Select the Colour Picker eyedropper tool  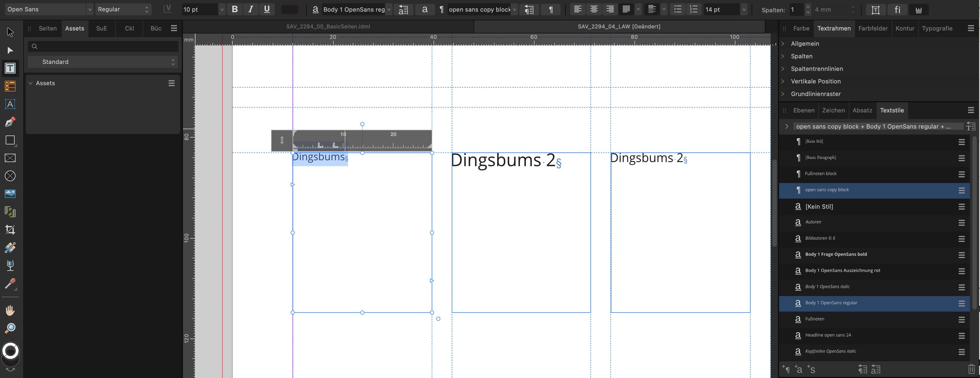pyautogui.click(x=10, y=283)
